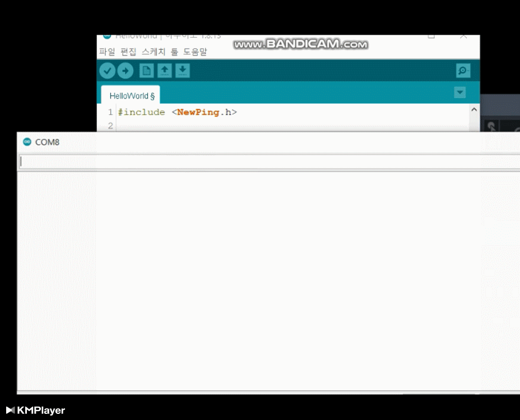Create a new sketch with the New icon
Image resolution: width=520 pixels, height=420 pixels.
147,71
